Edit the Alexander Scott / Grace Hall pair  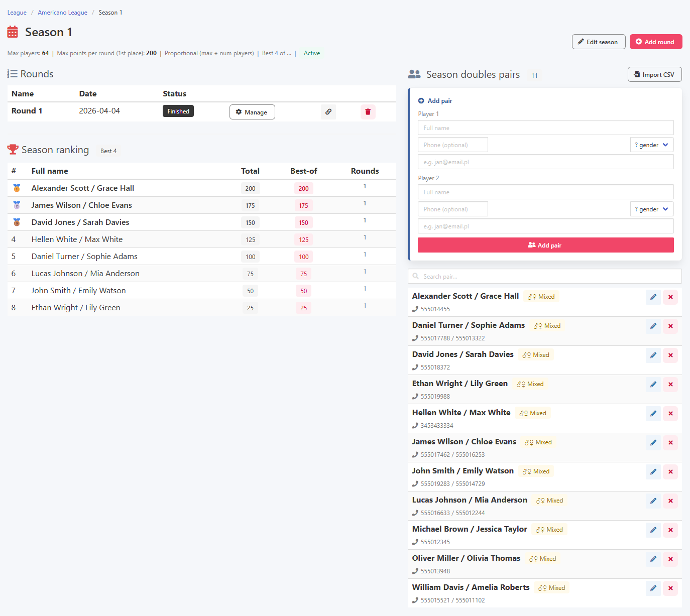coord(653,297)
